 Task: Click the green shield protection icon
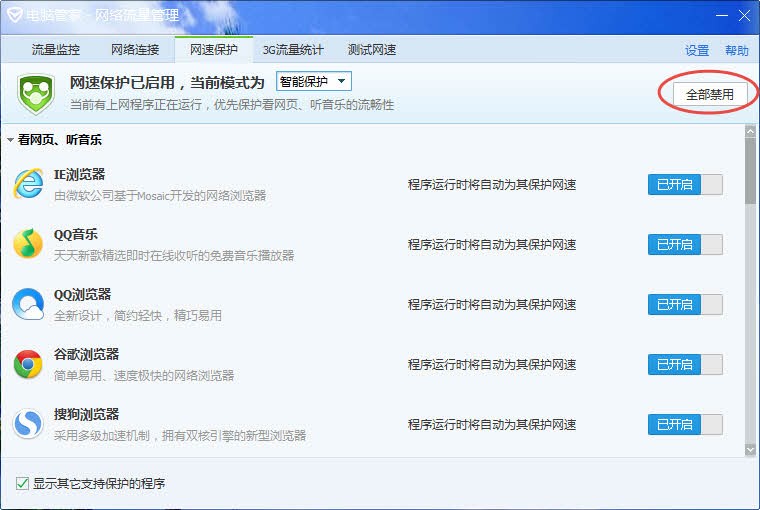coord(35,94)
